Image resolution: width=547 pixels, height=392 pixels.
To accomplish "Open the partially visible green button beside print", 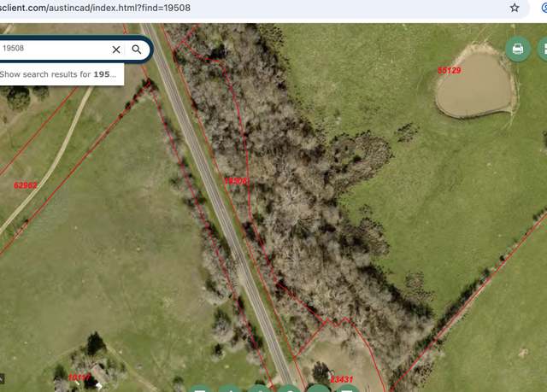I will (x=543, y=50).
